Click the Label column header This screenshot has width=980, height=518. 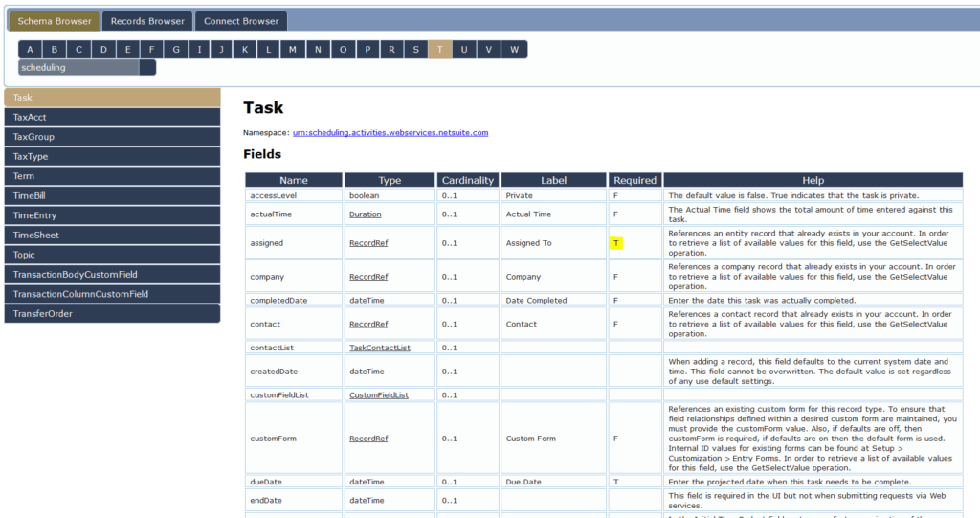554,180
